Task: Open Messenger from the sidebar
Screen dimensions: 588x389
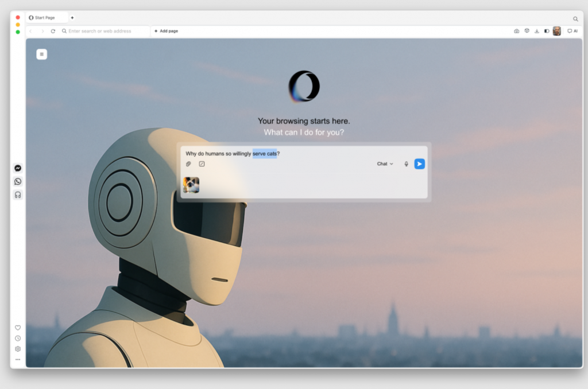Action: (x=18, y=168)
